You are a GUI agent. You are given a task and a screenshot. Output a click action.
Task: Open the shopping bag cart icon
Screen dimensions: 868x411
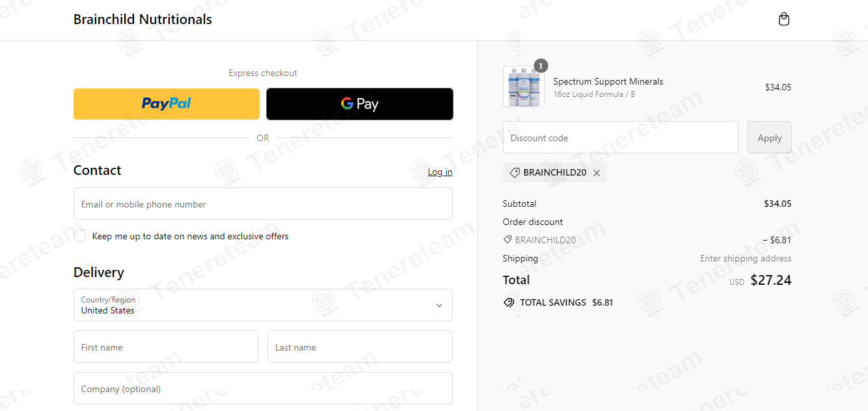pyautogui.click(x=784, y=20)
